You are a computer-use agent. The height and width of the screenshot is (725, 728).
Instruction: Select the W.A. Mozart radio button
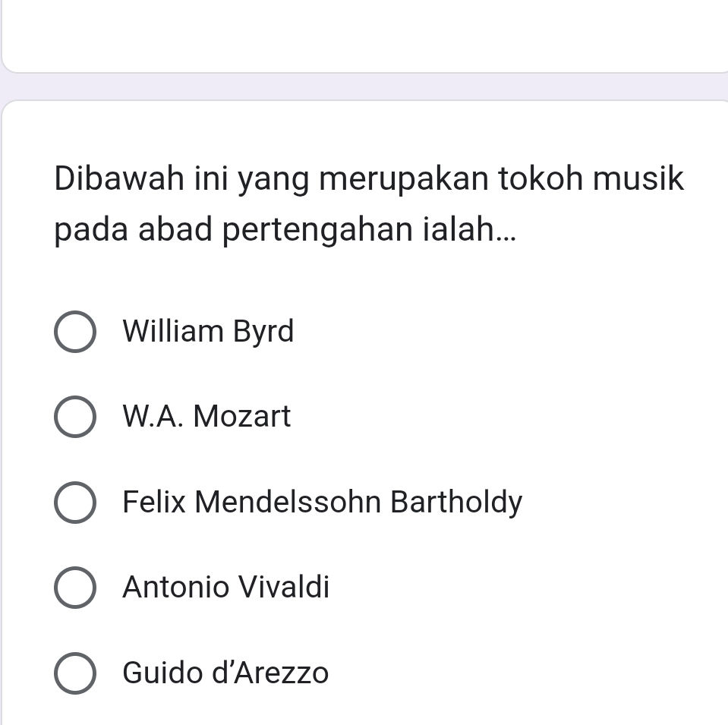74,417
